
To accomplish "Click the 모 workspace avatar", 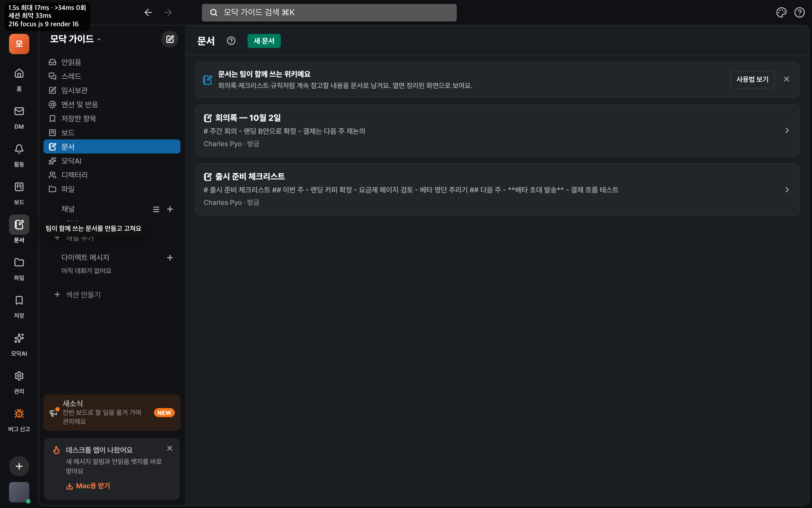I will click(x=19, y=44).
